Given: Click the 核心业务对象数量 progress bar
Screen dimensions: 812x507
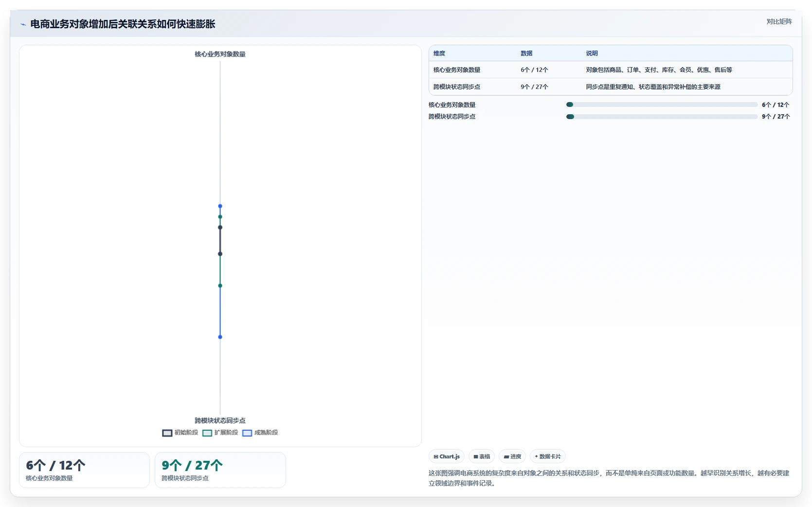Looking at the screenshot, I should 662,105.
